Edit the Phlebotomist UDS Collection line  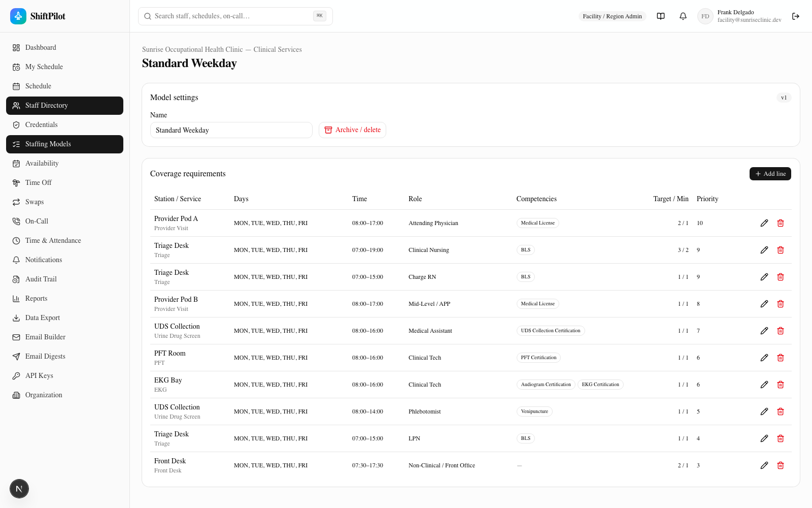[764, 411]
